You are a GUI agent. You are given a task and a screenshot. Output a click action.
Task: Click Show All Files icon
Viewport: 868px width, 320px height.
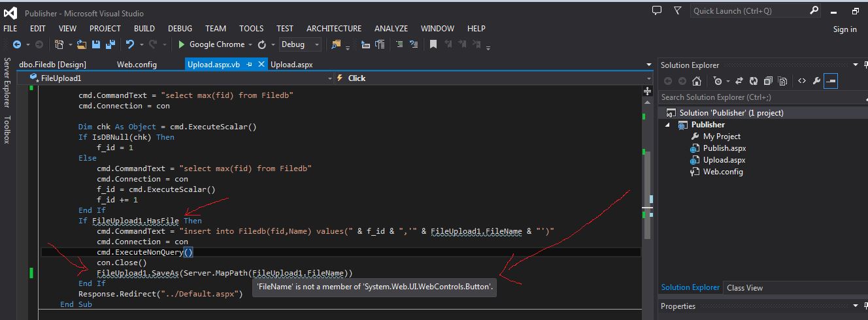(782, 81)
